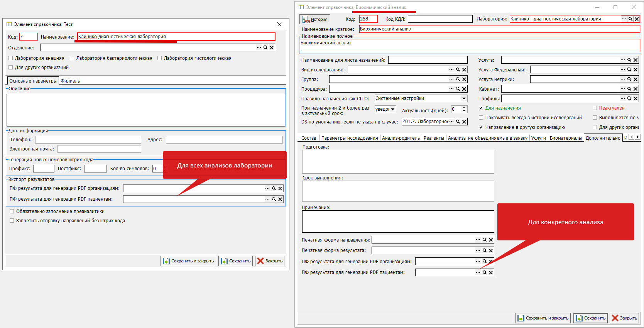This screenshot has width=644, height=328.
Task: Open ellipsis for ПФ результата PDF пациентам in Тест window
Action: [267, 199]
